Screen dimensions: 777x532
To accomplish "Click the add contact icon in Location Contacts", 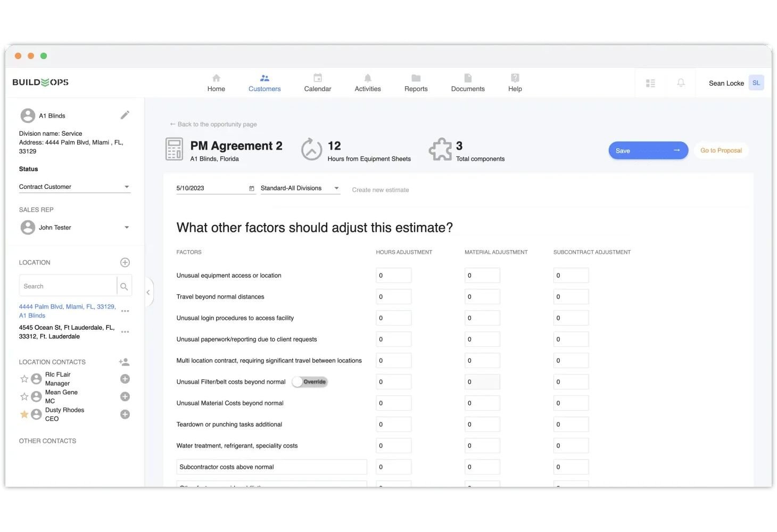I will click(124, 362).
